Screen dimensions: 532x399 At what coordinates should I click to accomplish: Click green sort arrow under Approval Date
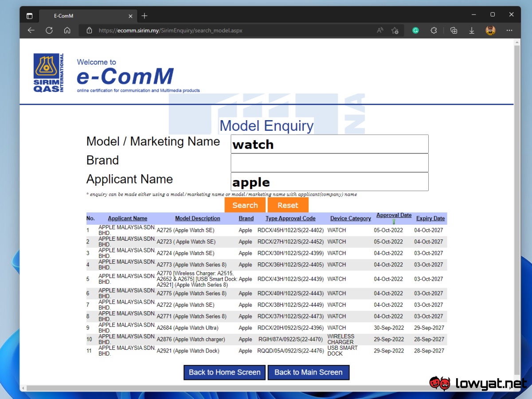pos(394,221)
